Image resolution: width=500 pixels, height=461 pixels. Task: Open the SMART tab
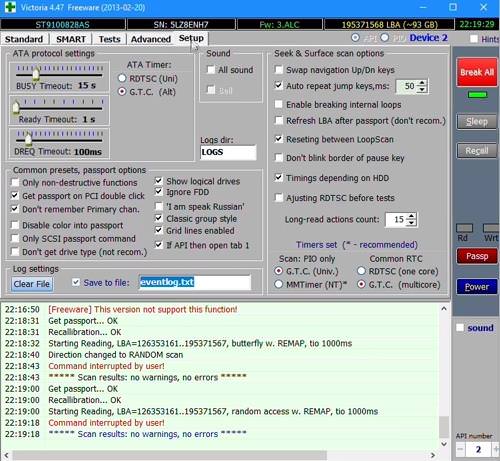[x=71, y=39]
